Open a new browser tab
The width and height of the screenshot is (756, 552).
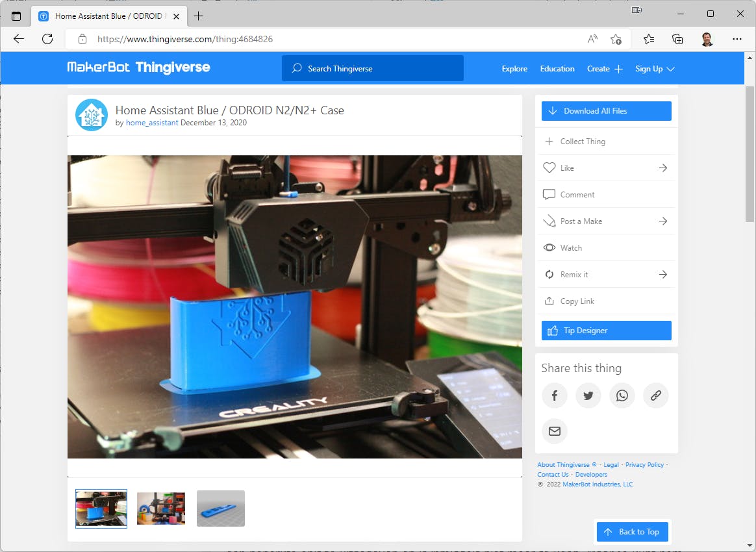pyautogui.click(x=198, y=16)
